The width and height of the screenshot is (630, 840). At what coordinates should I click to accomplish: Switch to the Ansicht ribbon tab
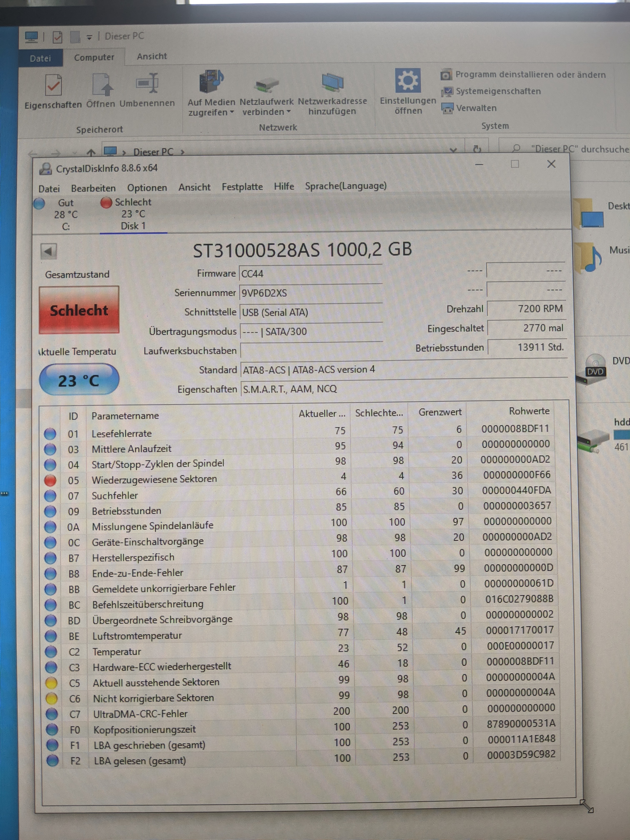(151, 57)
